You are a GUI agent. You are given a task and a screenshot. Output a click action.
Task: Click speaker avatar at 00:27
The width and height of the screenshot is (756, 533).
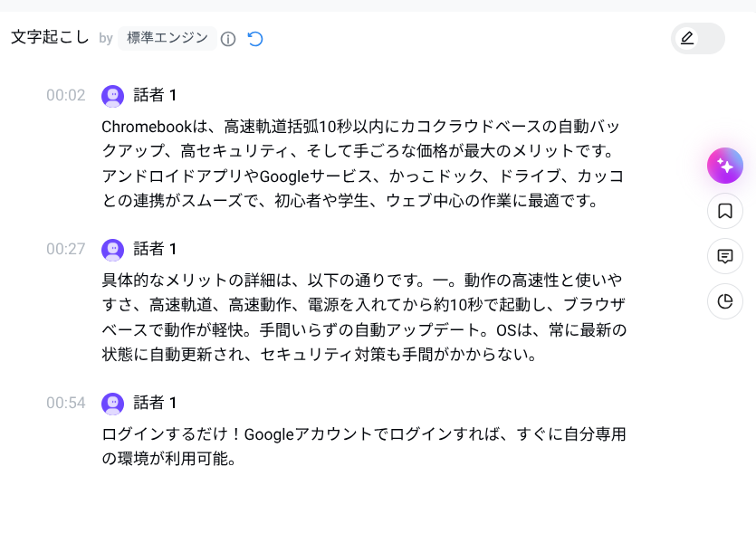point(113,249)
